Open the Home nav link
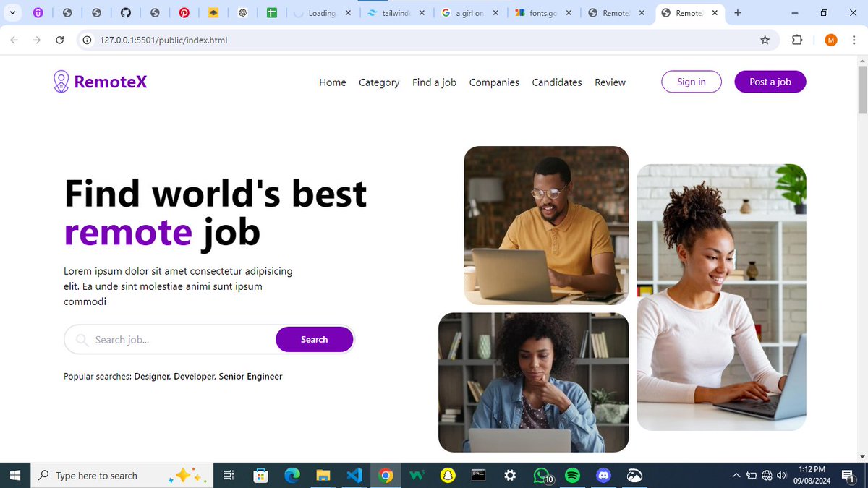868x488 pixels. click(x=333, y=82)
